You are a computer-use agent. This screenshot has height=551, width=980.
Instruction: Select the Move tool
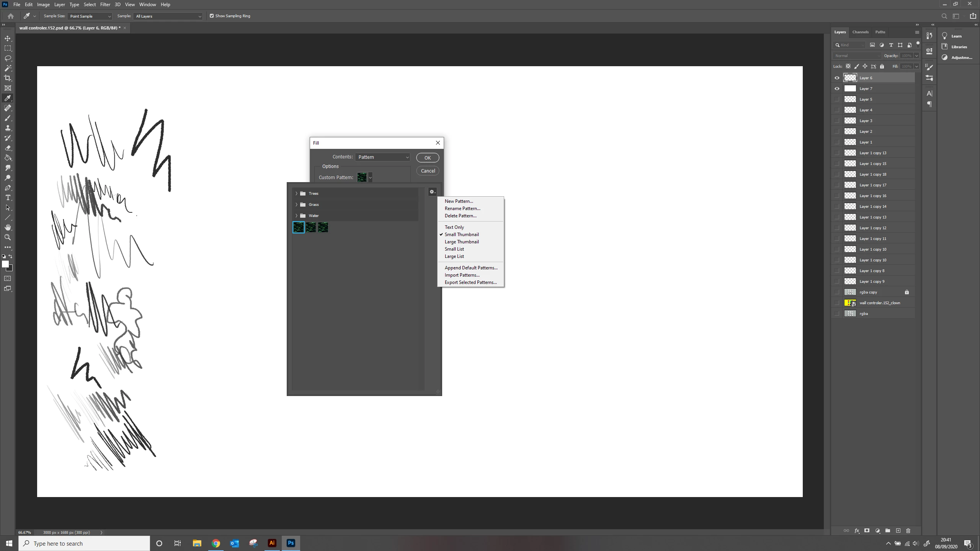[8, 39]
